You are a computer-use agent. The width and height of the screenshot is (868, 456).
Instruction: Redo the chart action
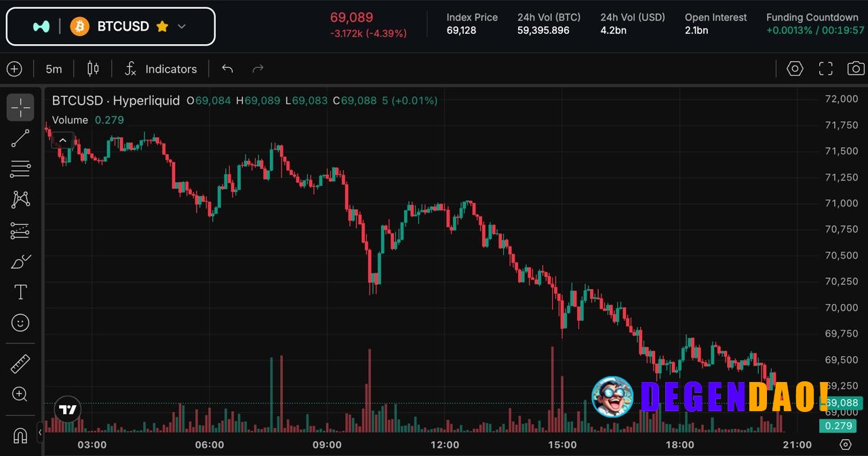click(258, 69)
